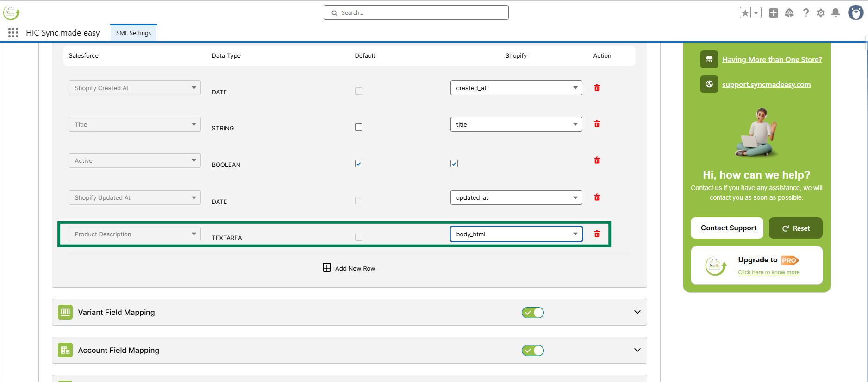
Task: Open the Having More than One Store link
Action: (x=772, y=59)
